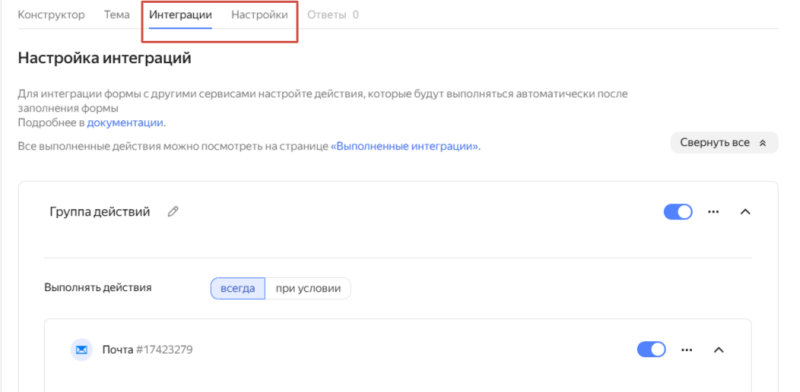Click the Почта #17423279 title text
The width and height of the screenshot is (800, 392).
coord(147,350)
